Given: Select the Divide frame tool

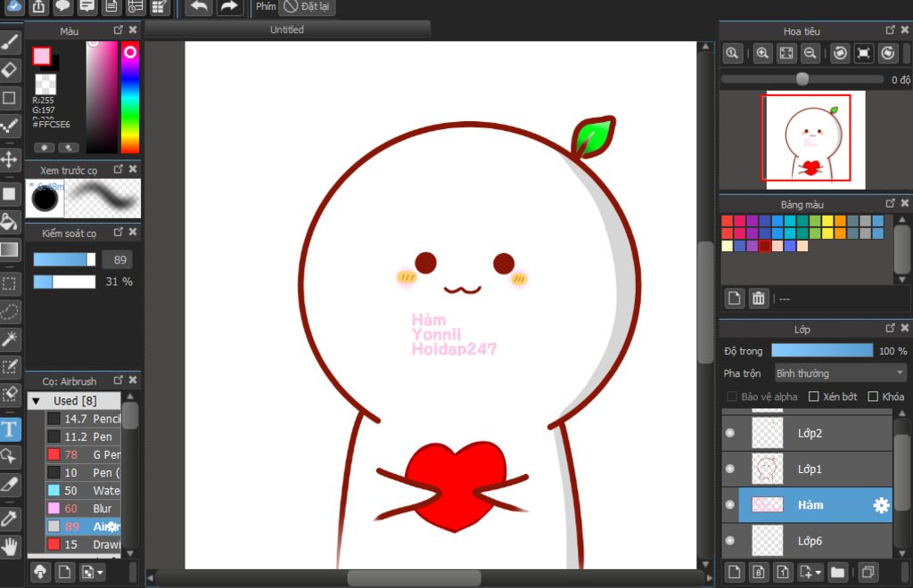Looking at the screenshot, I should 10,485.
